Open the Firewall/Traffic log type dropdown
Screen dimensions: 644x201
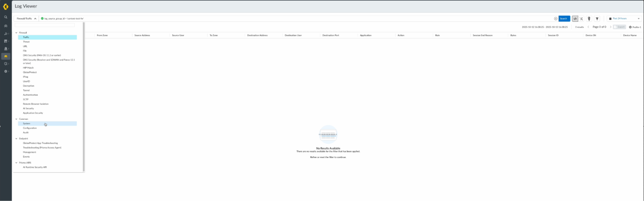pos(26,19)
